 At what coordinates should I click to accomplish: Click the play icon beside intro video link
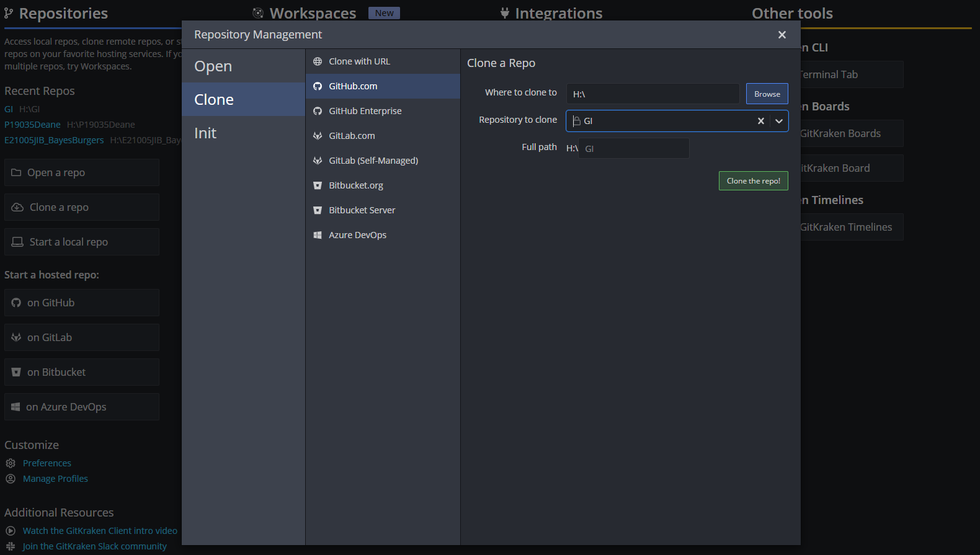(11, 531)
